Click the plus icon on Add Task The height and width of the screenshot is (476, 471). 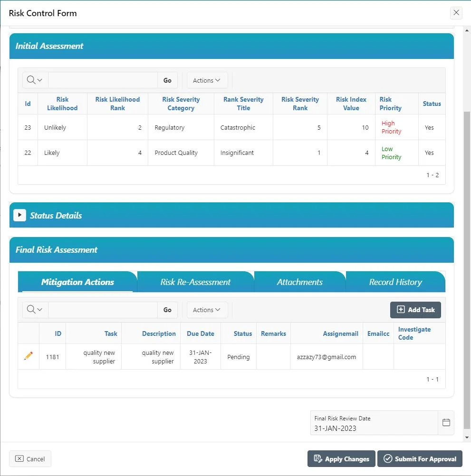(402, 310)
